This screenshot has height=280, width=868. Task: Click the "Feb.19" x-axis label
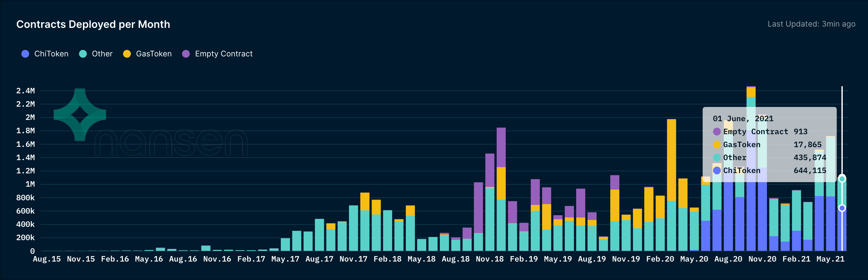point(524,259)
